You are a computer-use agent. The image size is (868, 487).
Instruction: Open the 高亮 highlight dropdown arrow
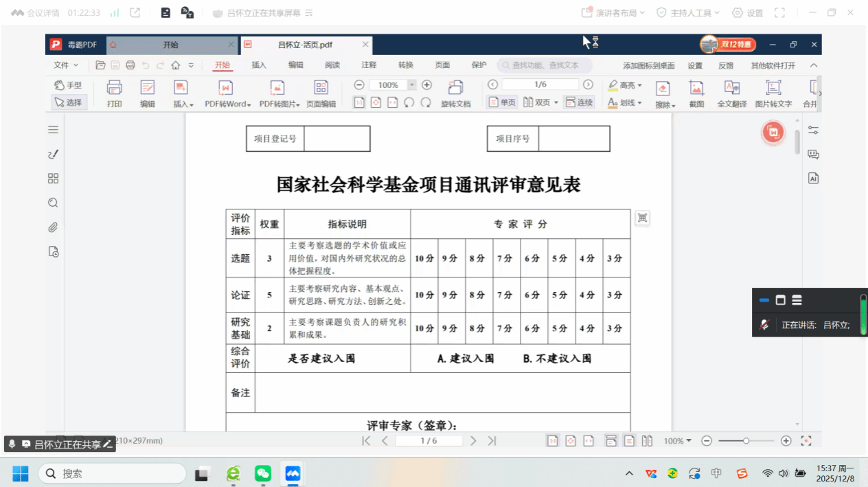point(639,86)
